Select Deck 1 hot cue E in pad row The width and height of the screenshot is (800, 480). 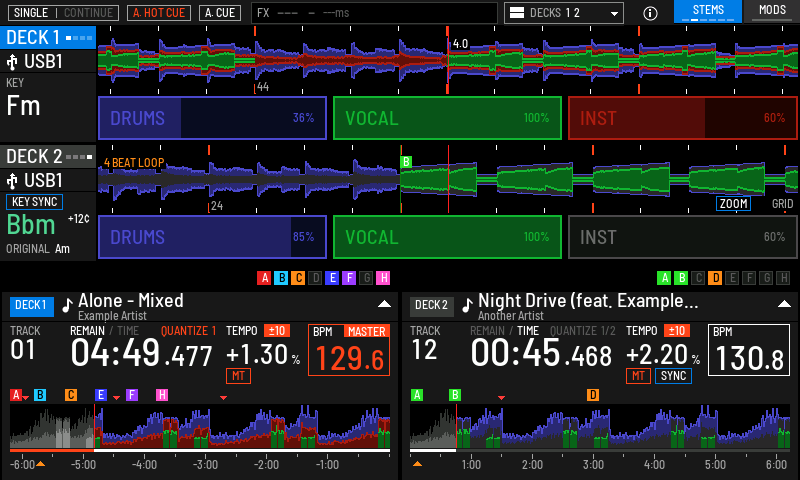point(332,278)
